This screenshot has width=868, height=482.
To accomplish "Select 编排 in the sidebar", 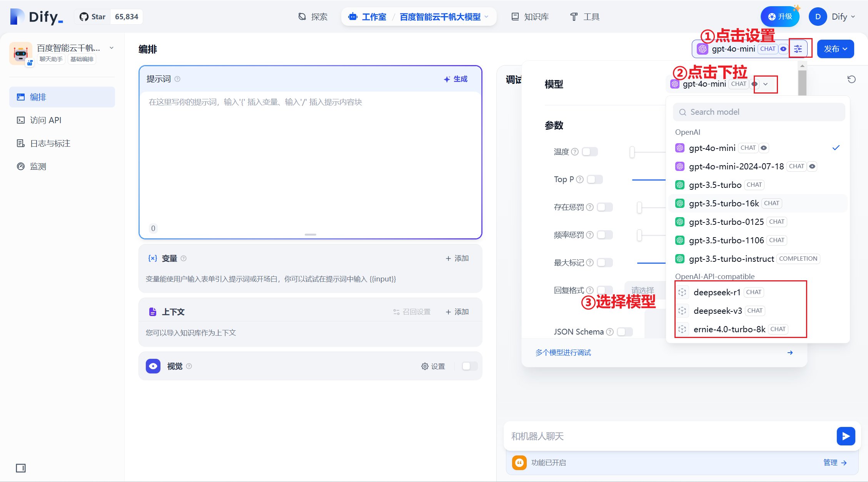I will tap(62, 97).
